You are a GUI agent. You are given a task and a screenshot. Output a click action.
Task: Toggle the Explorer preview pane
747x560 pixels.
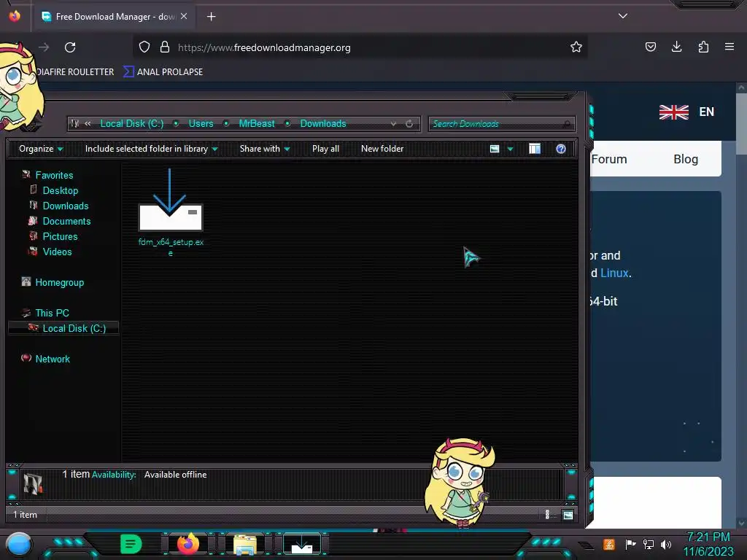[x=535, y=149]
